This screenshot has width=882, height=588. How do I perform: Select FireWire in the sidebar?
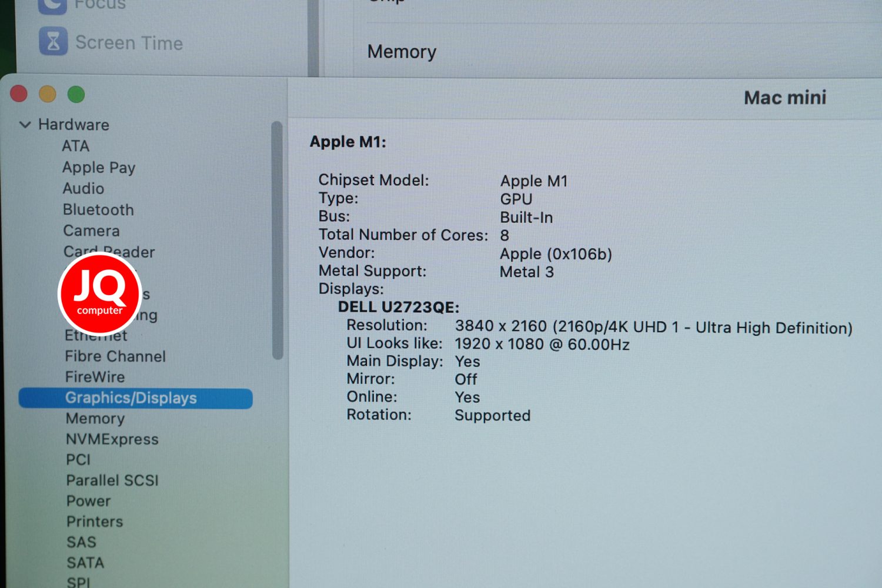point(95,377)
